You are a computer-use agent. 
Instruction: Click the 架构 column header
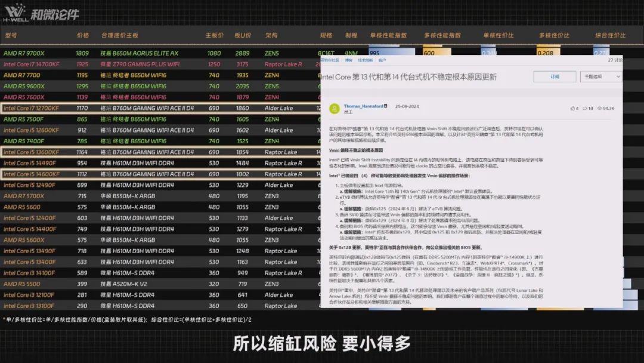(x=271, y=35)
